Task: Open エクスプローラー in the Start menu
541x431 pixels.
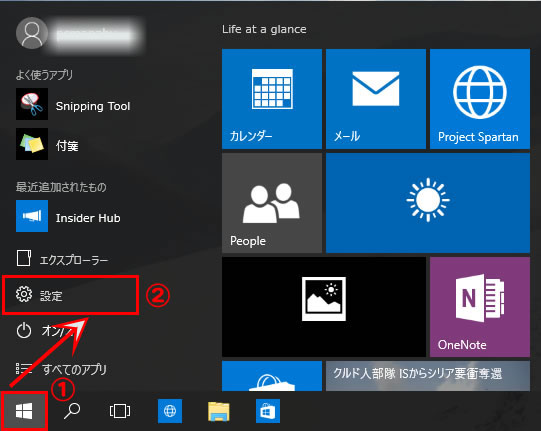Action: pos(62,259)
